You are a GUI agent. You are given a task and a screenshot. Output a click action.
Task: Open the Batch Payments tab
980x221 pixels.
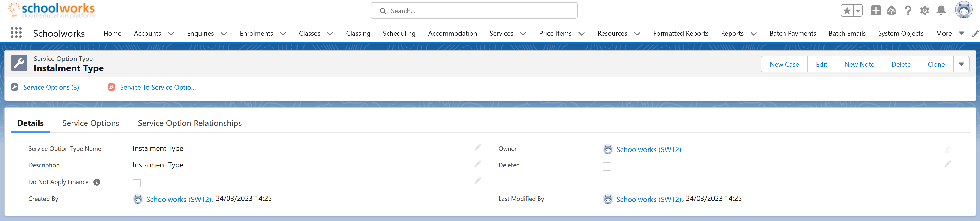(x=792, y=33)
